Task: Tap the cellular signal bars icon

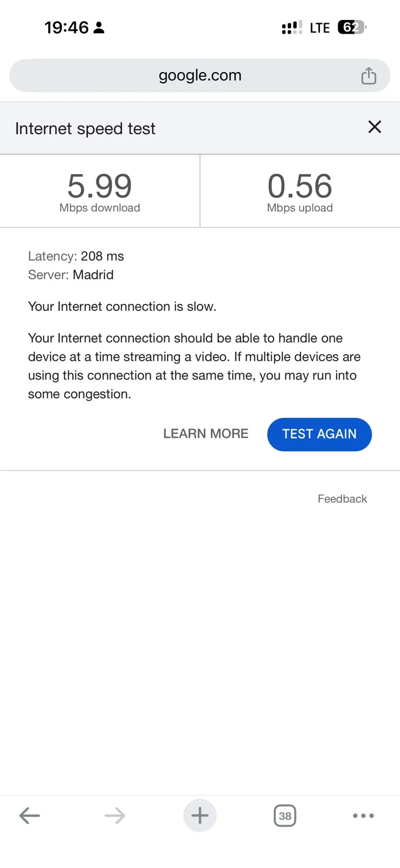Action: [x=292, y=27]
